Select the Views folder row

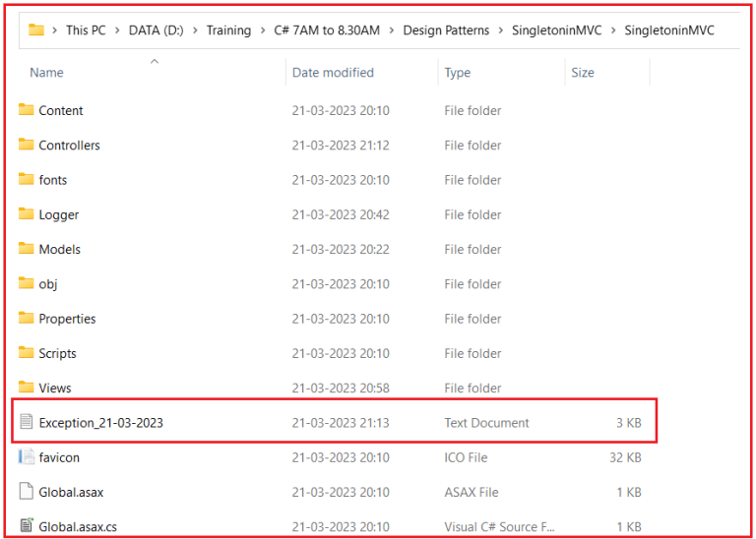(x=334, y=388)
